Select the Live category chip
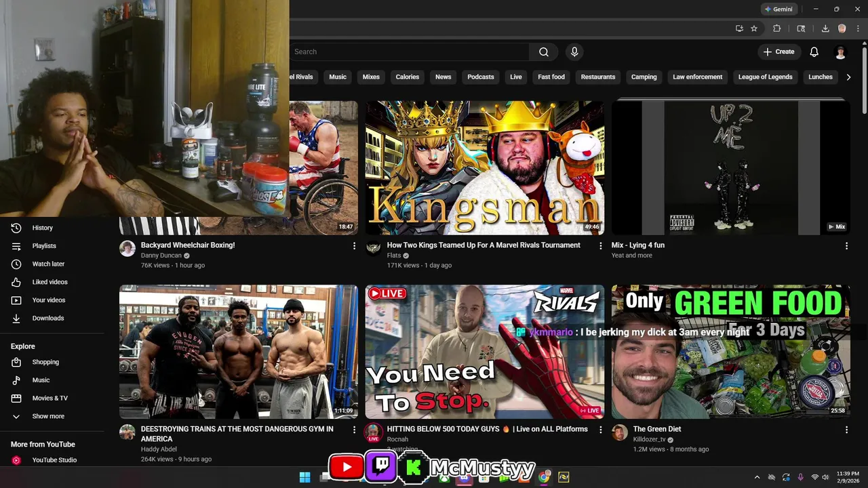Image resolution: width=868 pixels, height=488 pixels. pos(516,77)
